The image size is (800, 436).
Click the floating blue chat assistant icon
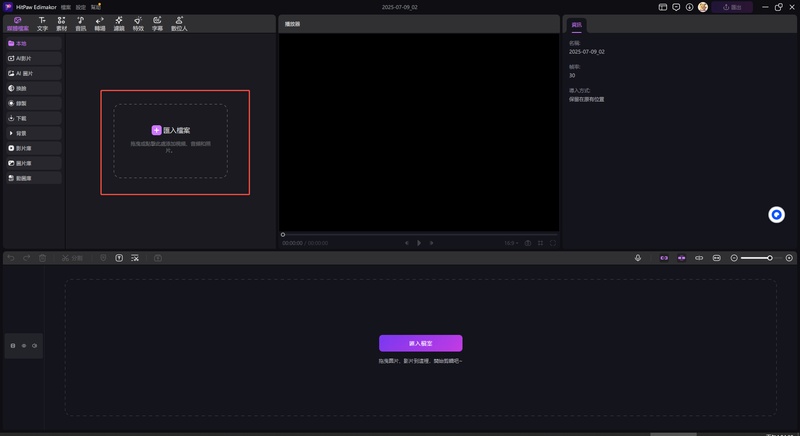coord(776,215)
